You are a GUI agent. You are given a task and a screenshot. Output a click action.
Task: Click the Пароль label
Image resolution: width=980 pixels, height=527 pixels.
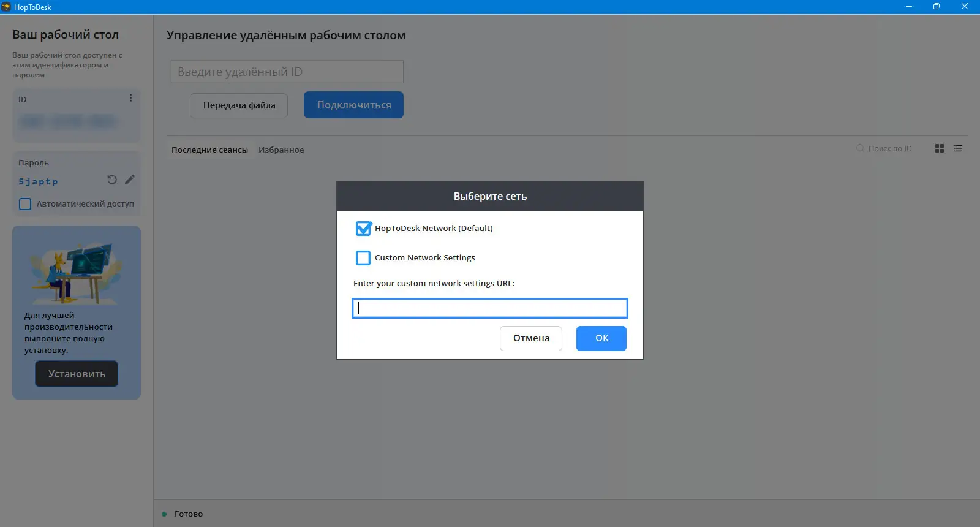point(34,163)
